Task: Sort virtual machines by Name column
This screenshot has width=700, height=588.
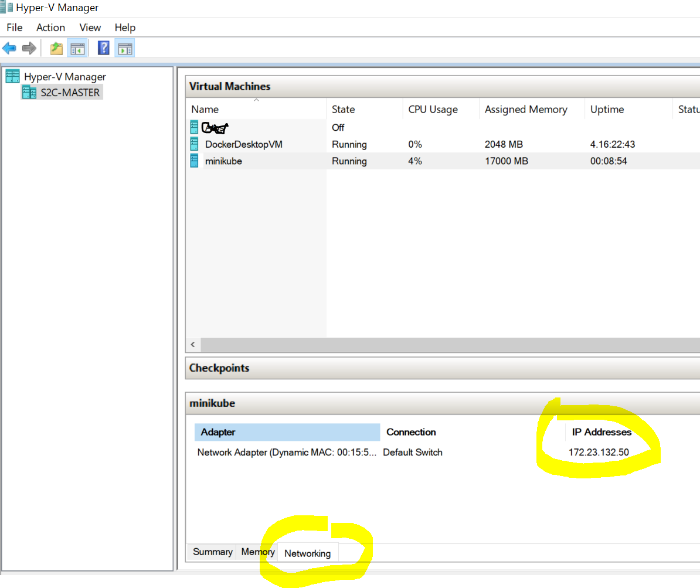Action: tap(256, 110)
